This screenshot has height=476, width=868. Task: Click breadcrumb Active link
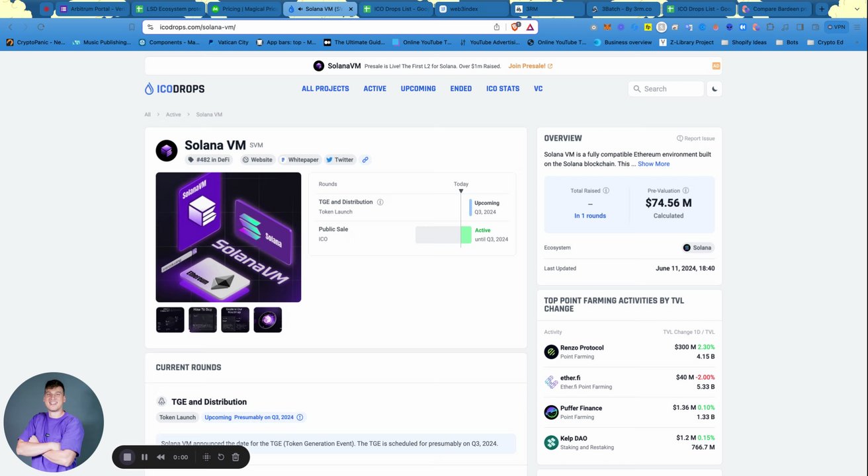pos(173,114)
